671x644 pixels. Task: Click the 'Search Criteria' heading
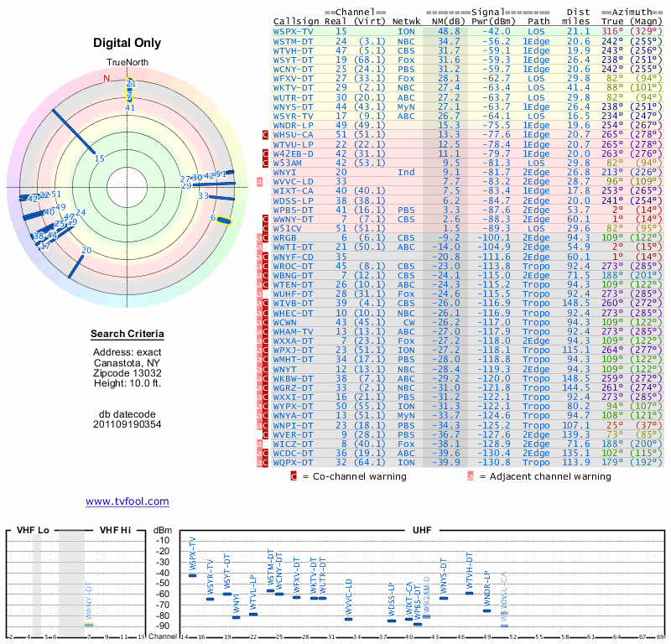point(127,335)
